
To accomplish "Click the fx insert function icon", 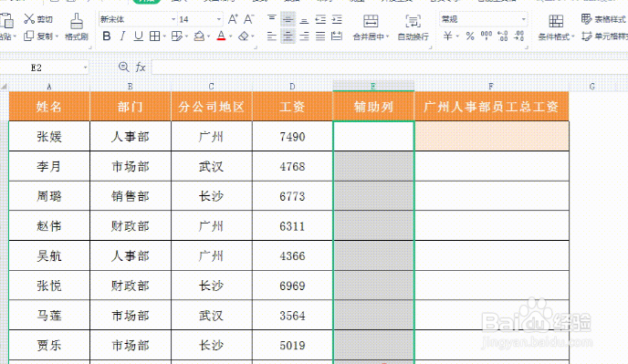I will coord(141,68).
